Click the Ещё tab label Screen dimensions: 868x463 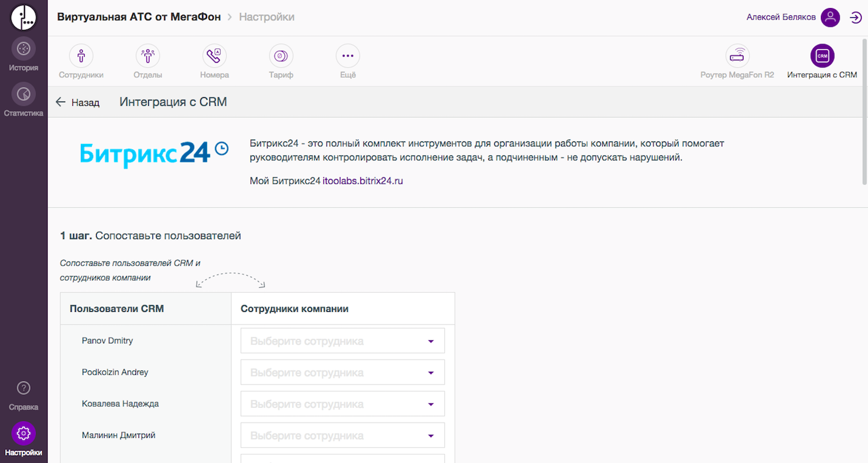click(348, 75)
